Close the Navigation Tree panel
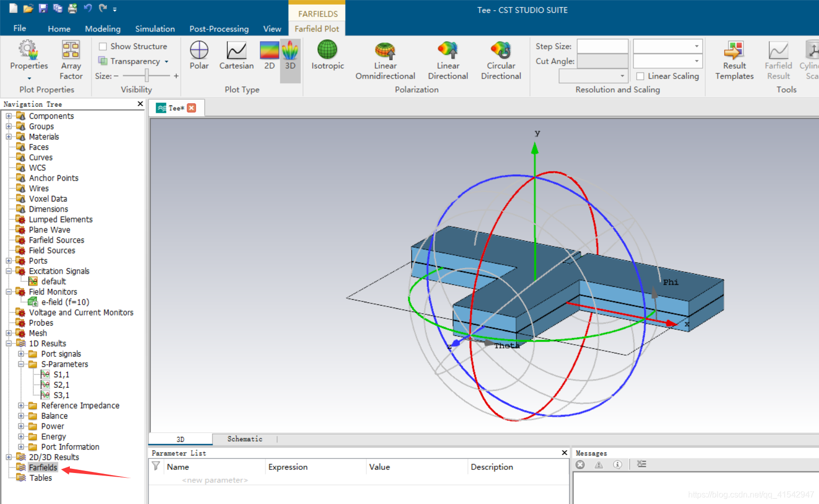This screenshot has width=819, height=504. [140, 104]
